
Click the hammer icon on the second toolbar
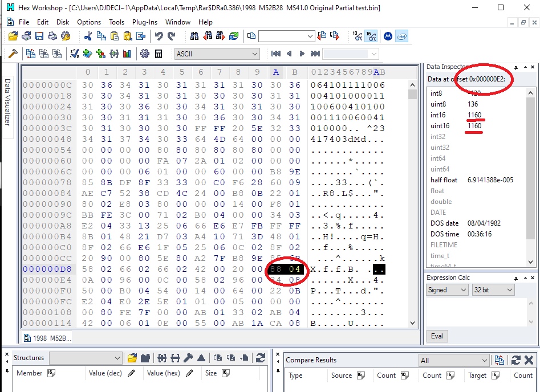click(13, 54)
